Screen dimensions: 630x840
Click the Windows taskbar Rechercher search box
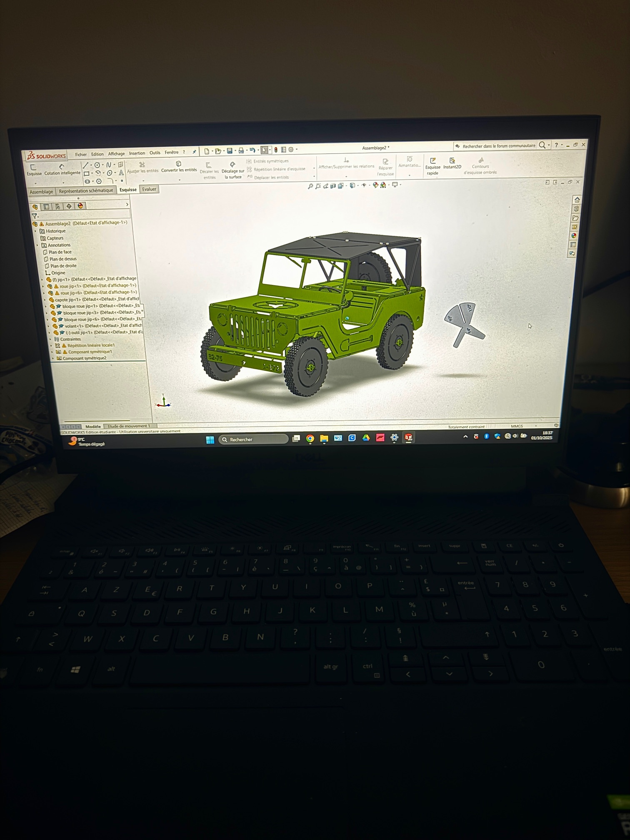coord(253,439)
